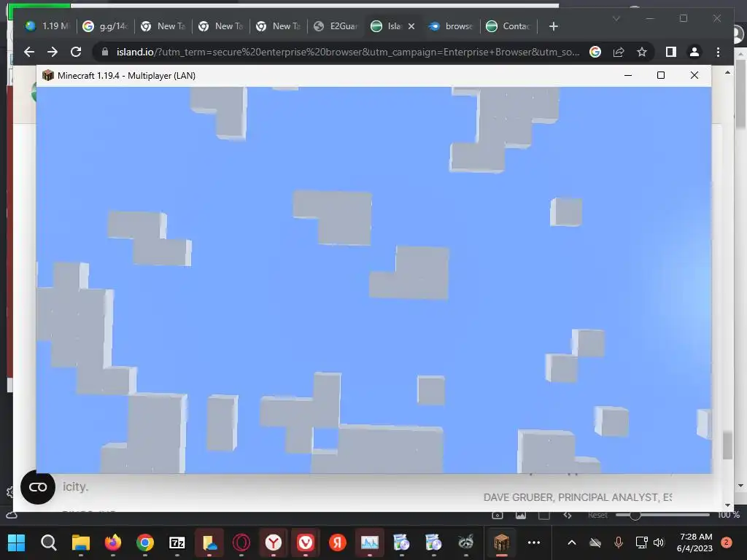Image resolution: width=747 pixels, height=560 pixels.
Task: View site info via the lock icon
Action: [105, 52]
